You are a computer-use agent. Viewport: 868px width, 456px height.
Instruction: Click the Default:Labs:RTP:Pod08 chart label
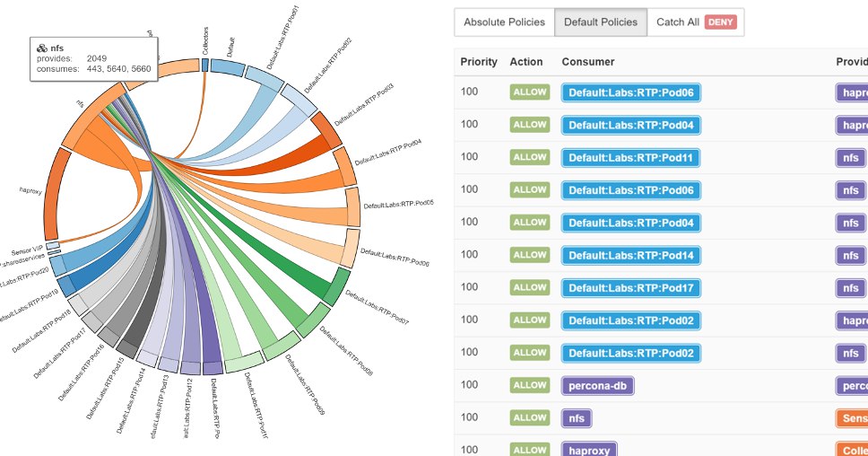coord(346,351)
